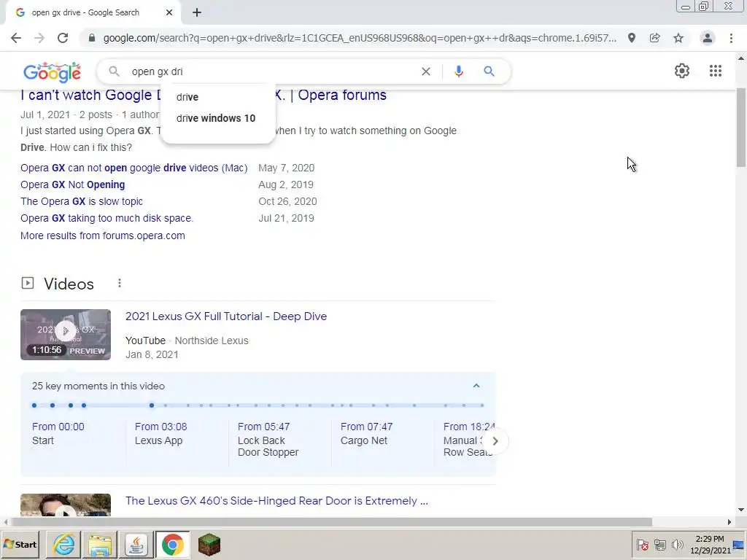
Task: Open the Windows Start menu
Action: click(x=20, y=544)
